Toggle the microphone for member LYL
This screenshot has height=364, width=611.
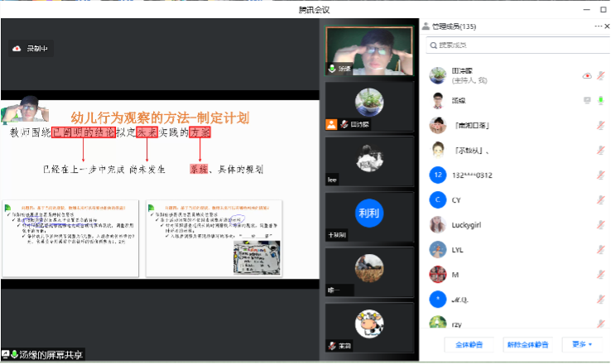point(600,249)
